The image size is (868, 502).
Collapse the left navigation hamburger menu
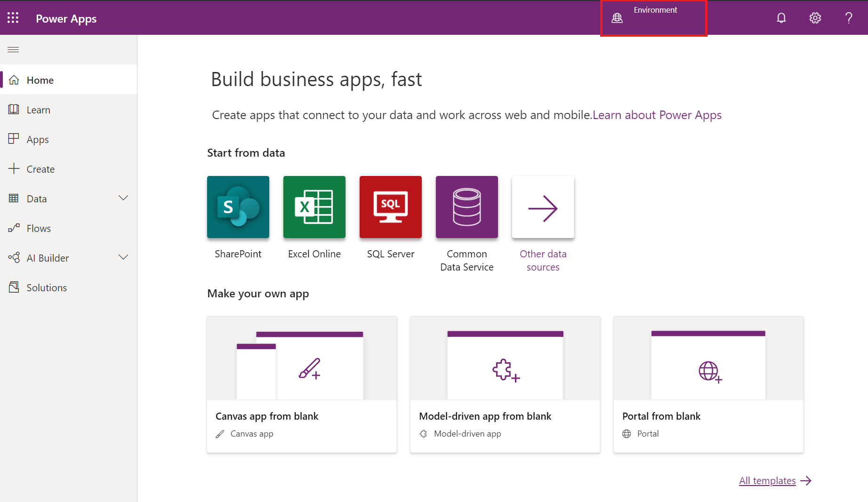tap(13, 49)
